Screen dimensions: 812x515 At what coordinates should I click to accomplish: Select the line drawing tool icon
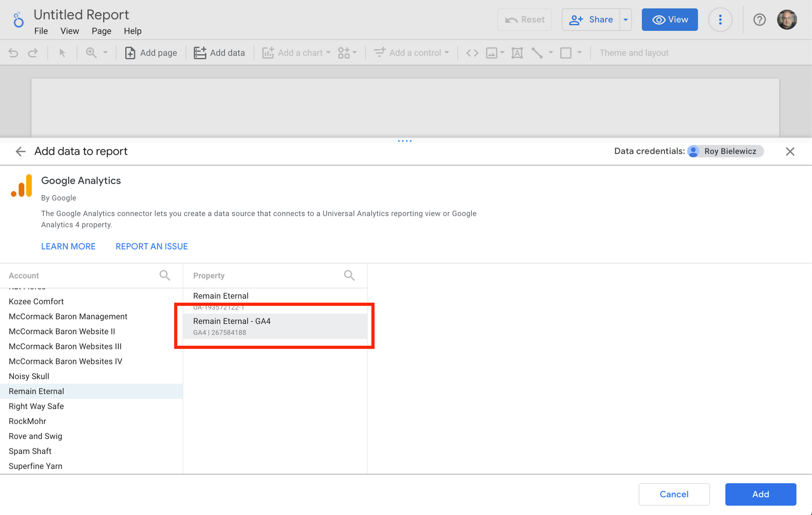[537, 53]
